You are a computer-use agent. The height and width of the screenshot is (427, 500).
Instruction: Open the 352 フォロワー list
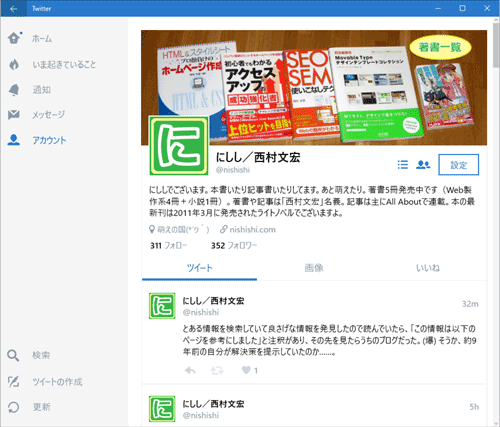pos(234,246)
